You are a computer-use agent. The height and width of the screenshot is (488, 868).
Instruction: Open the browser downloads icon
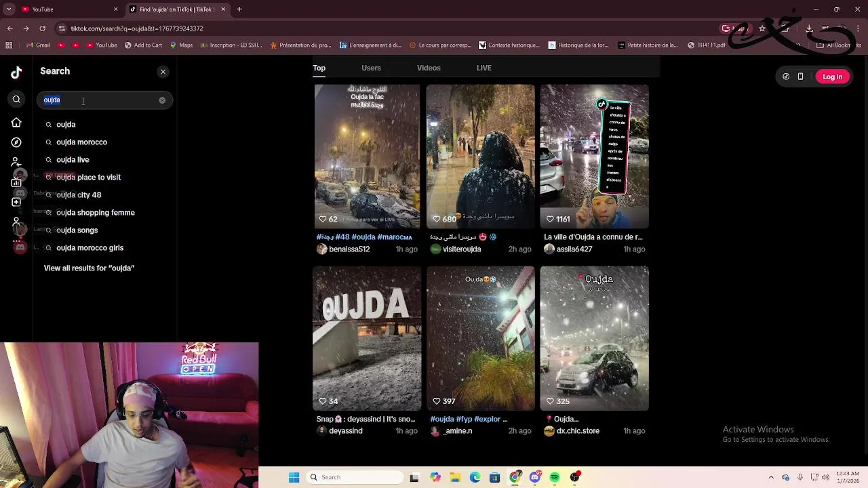point(809,28)
